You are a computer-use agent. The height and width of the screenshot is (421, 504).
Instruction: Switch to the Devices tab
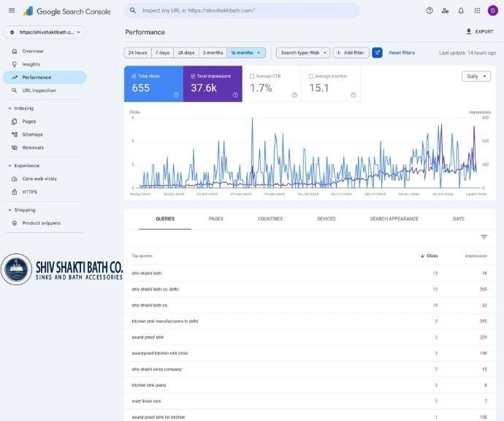(327, 219)
